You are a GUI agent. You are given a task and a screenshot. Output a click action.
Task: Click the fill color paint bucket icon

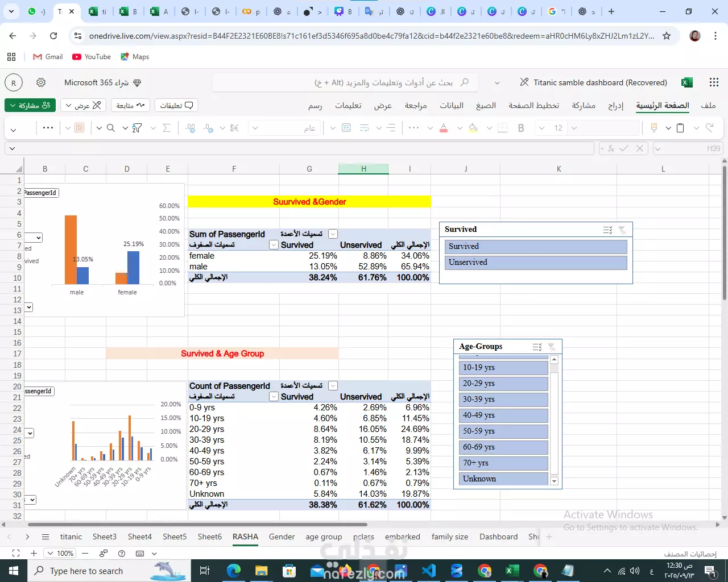point(473,128)
